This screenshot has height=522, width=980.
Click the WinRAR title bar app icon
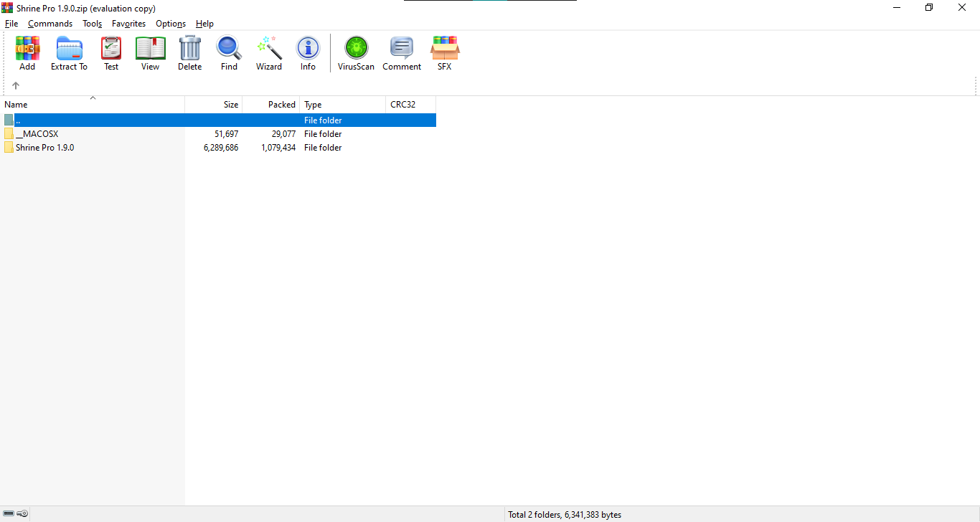[7, 8]
